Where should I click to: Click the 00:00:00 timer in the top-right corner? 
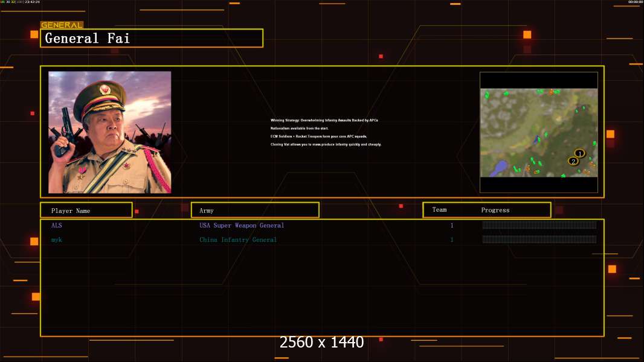635,2
